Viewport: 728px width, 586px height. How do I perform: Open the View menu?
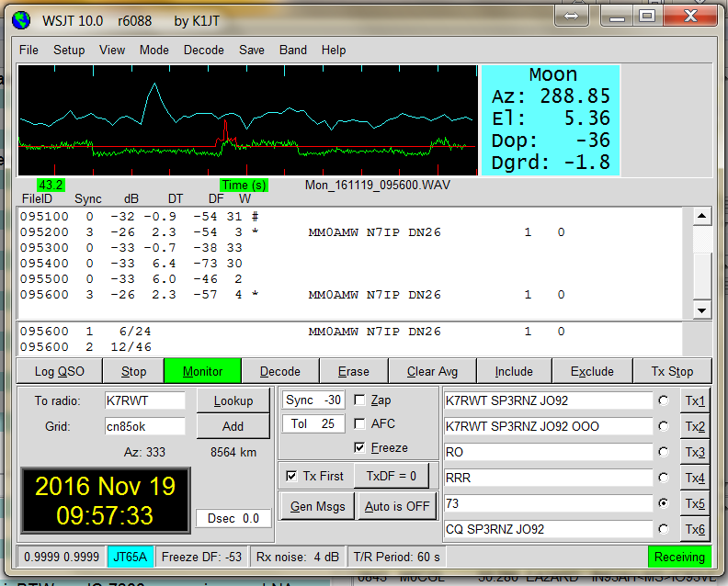[112, 51]
